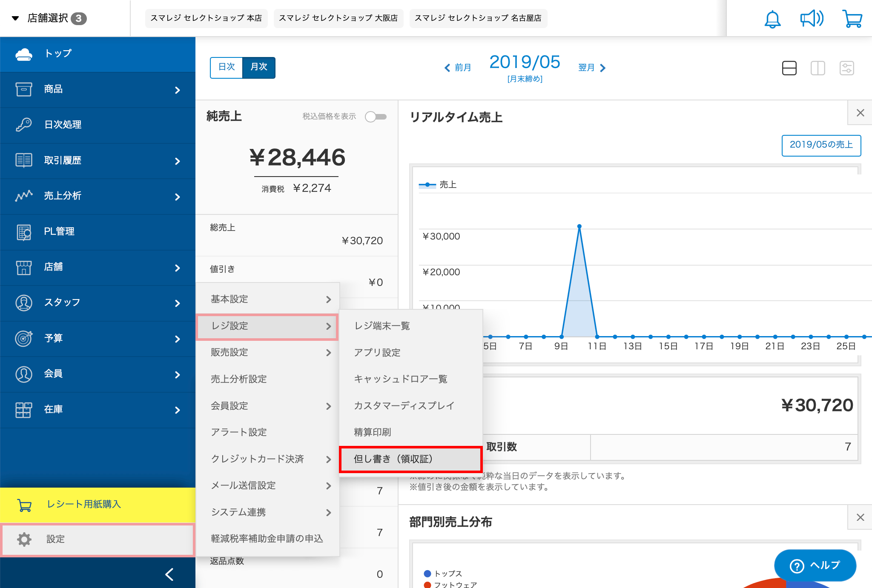The image size is (872, 588).
Task: Open the megaphone announcements icon
Action: pyautogui.click(x=812, y=19)
